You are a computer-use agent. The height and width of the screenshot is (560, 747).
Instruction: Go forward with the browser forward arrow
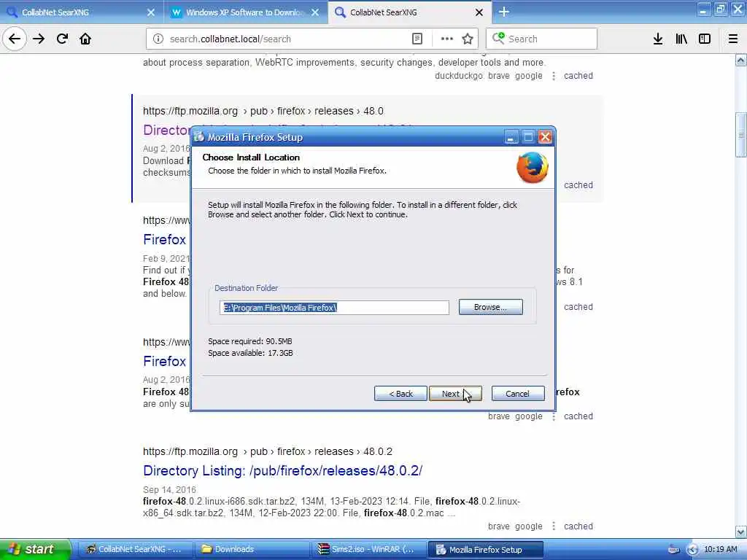(x=39, y=39)
